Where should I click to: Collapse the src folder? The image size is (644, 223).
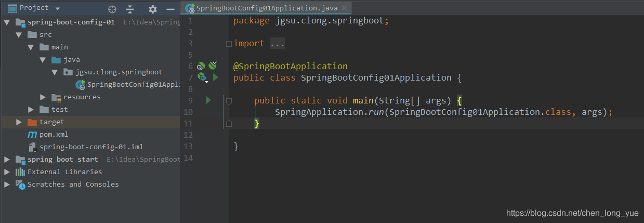pos(19,35)
